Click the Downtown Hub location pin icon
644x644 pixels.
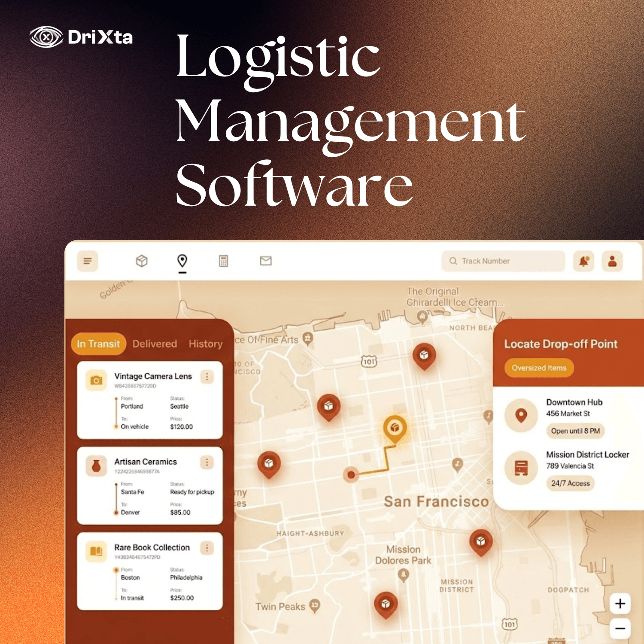(521, 415)
